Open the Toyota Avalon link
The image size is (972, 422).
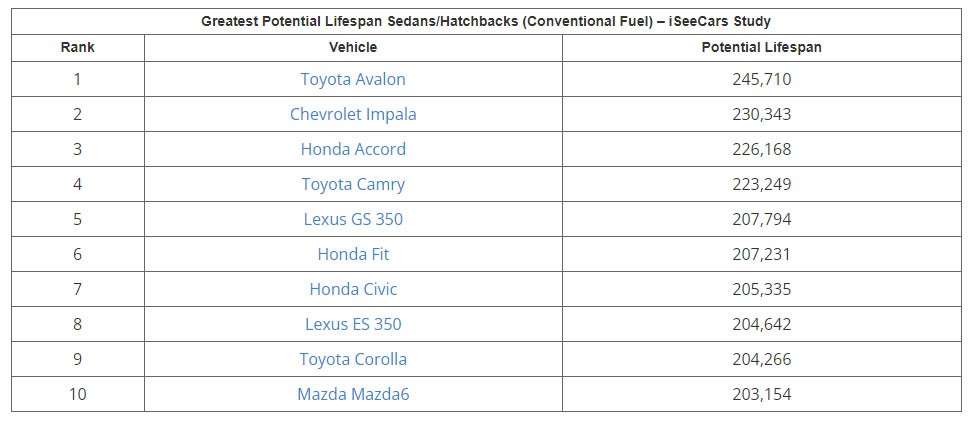(x=353, y=79)
